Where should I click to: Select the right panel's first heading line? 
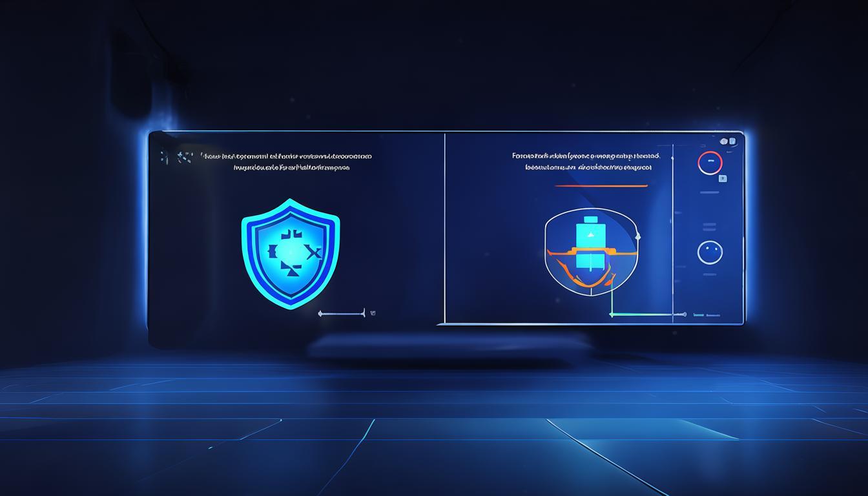pos(586,156)
